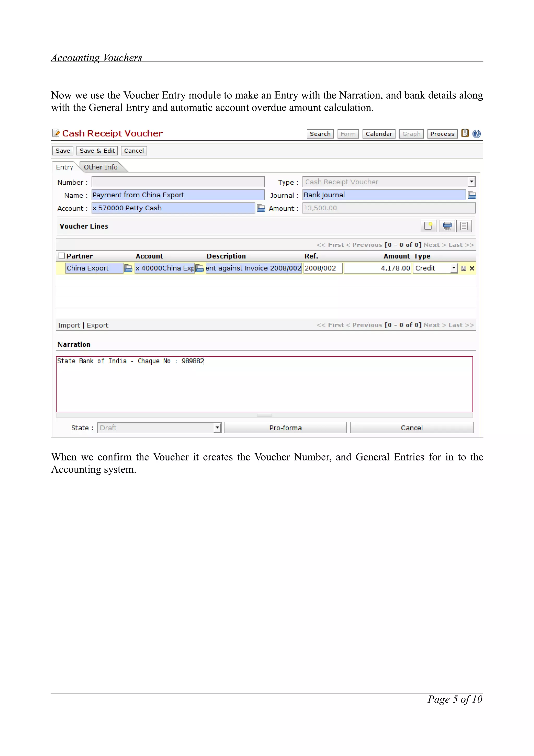The width and height of the screenshot is (534, 756).
Task: Click inside the Narration text area
Action: point(264,384)
